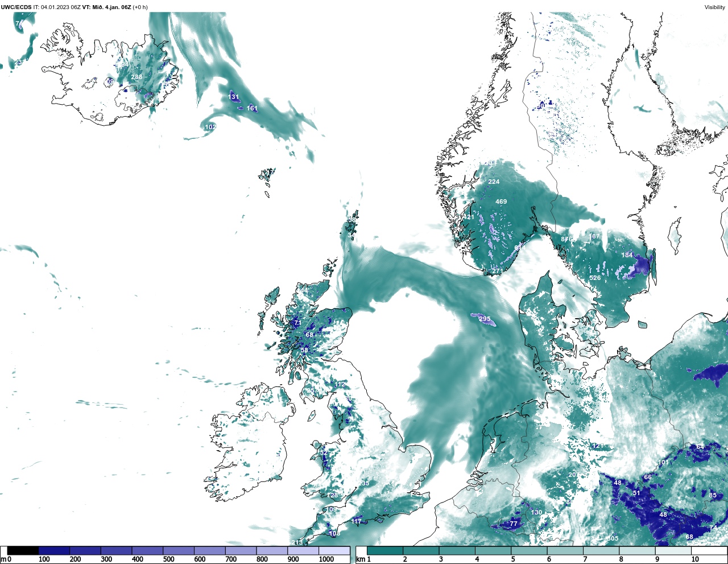
Task: Click the '1000' tick label on the metre scale
Action: coord(326,560)
